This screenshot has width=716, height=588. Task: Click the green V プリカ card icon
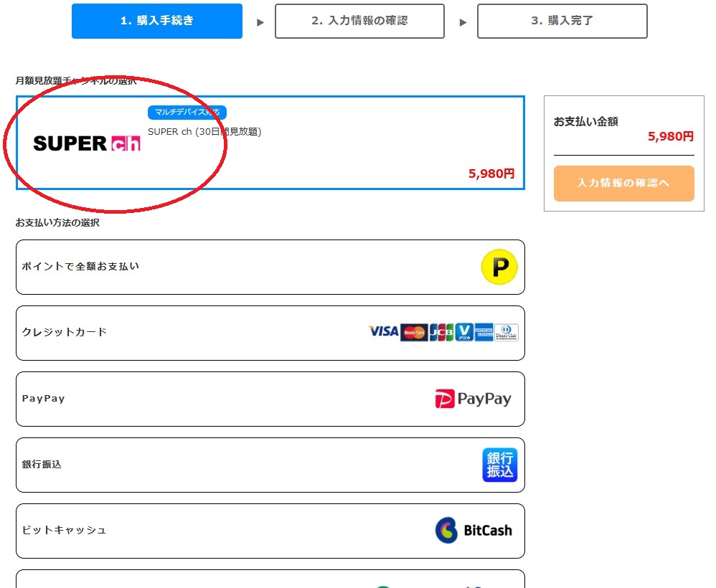click(463, 333)
